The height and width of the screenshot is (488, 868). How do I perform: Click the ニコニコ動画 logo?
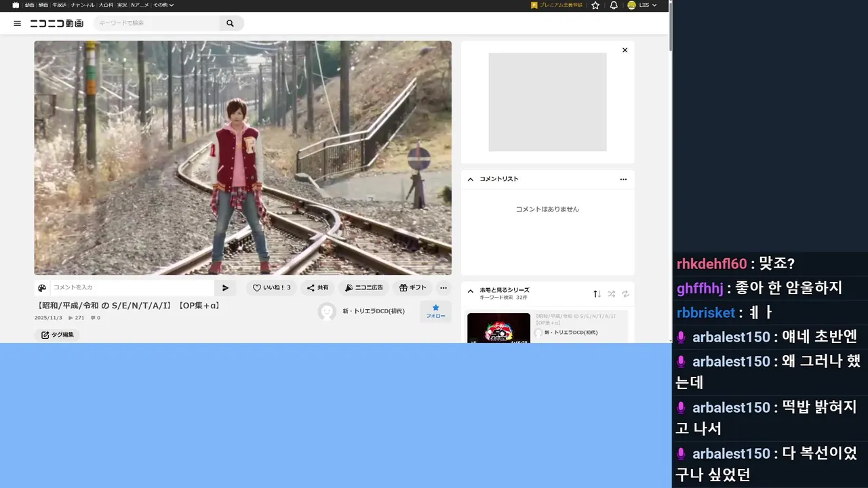tap(56, 23)
